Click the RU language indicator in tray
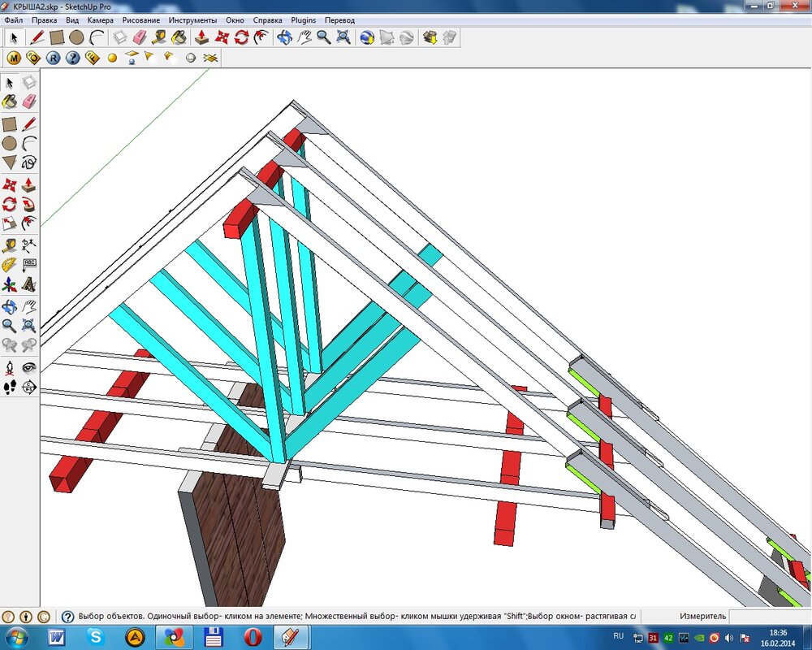Image resolution: width=812 pixels, height=650 pixels. (x=619, y=636)
